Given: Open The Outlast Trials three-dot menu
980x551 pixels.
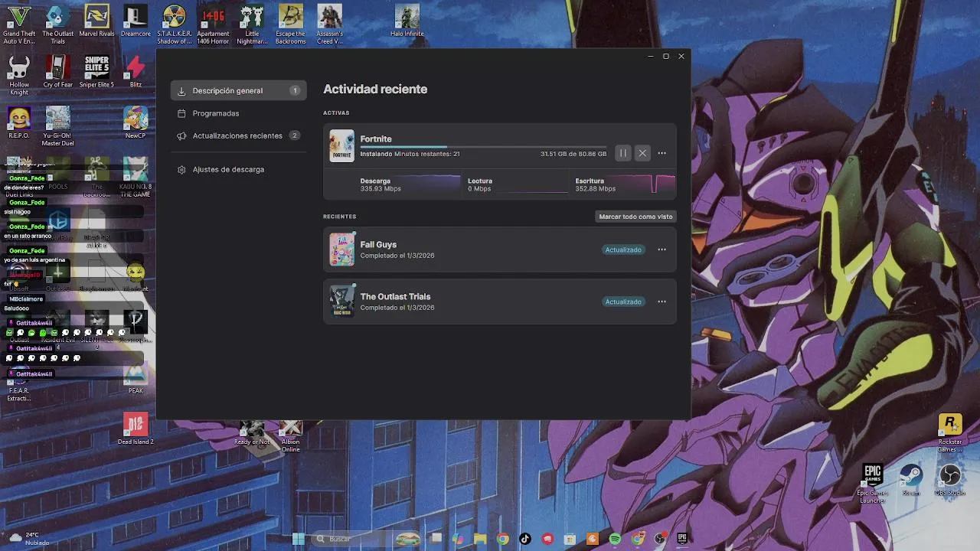Looking at the screenshot, I should click(662, 302).
